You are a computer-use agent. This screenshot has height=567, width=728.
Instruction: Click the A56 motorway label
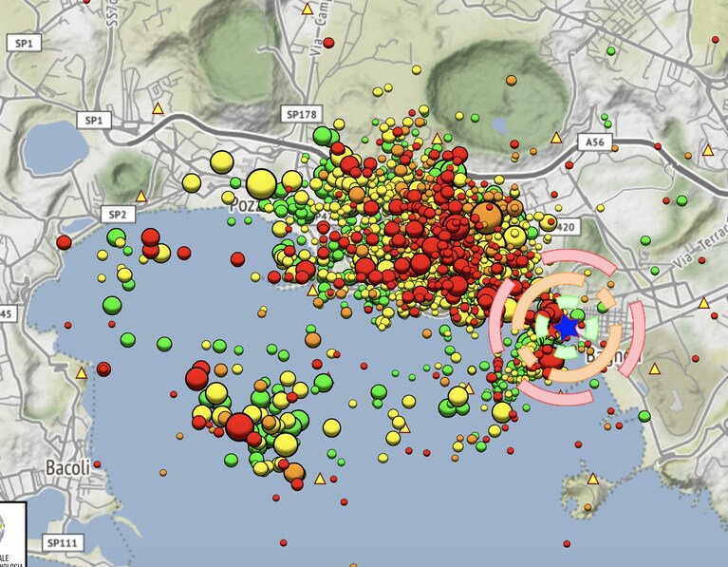point(595,142)
